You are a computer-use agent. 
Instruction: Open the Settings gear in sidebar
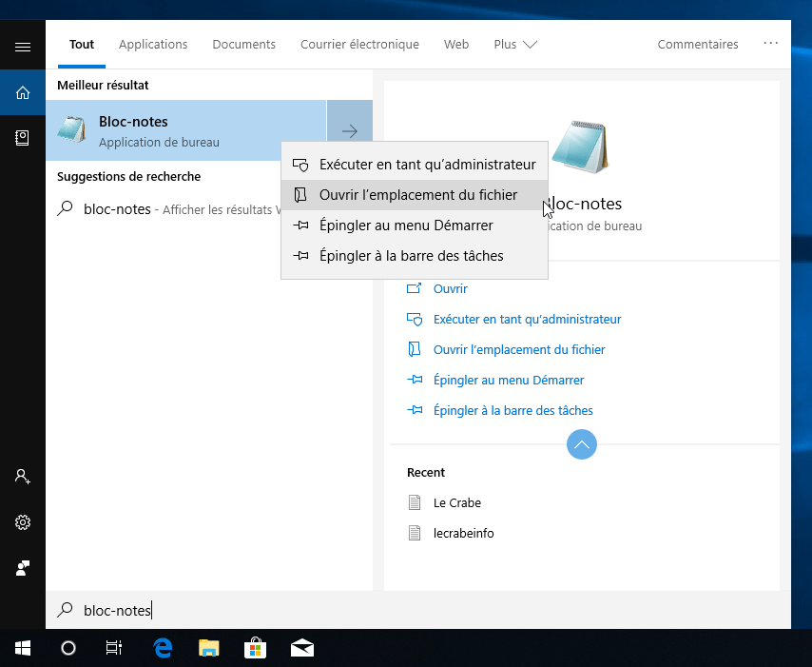click(22, 521)
